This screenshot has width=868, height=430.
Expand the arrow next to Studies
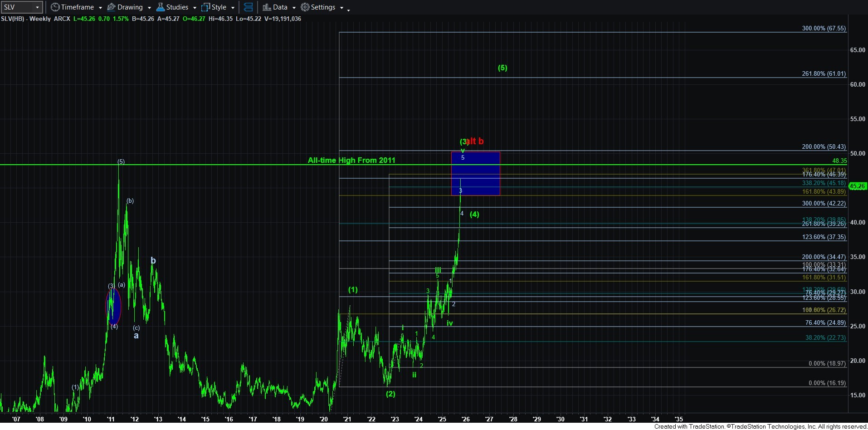[x=195, y=8]
